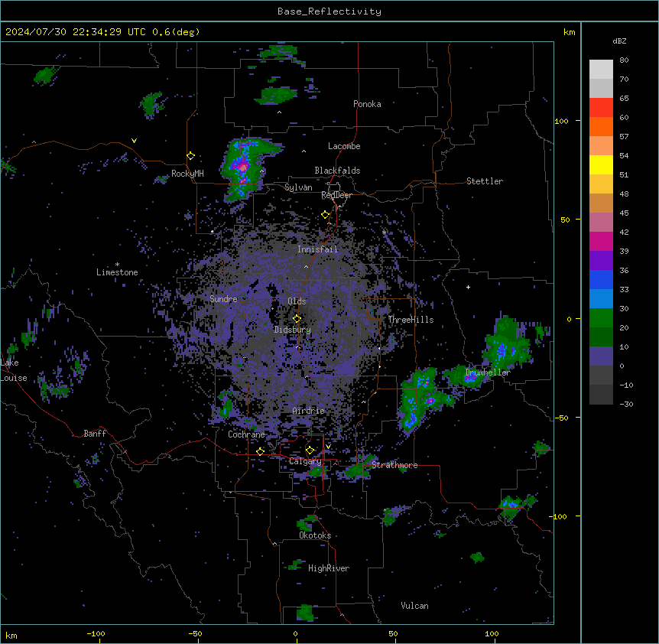659x644 pixels.
Task: Click the Sundre label
Action: [x=223, y=299]
